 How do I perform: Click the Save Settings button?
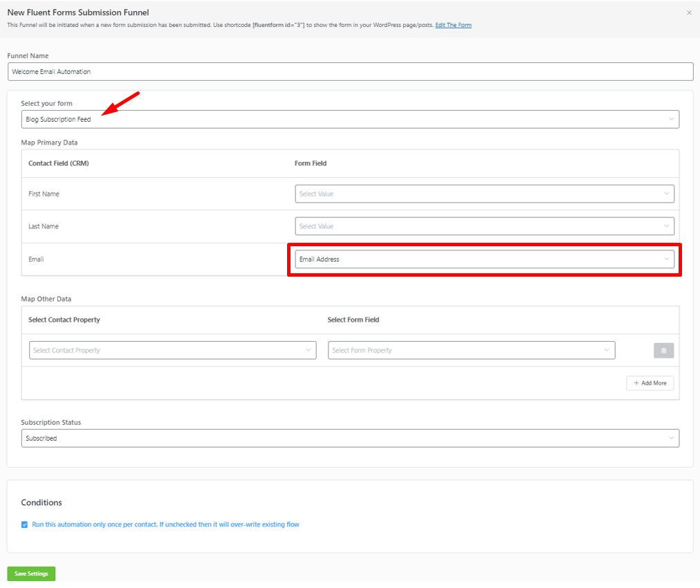tap(30, 573)
